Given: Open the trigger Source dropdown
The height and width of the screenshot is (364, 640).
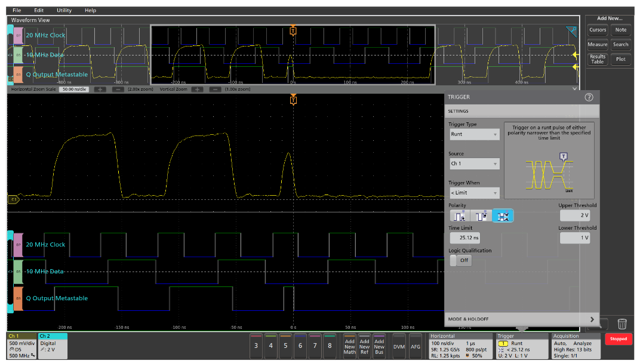Looking at the screenshot, I should click(x=474, y=164).
